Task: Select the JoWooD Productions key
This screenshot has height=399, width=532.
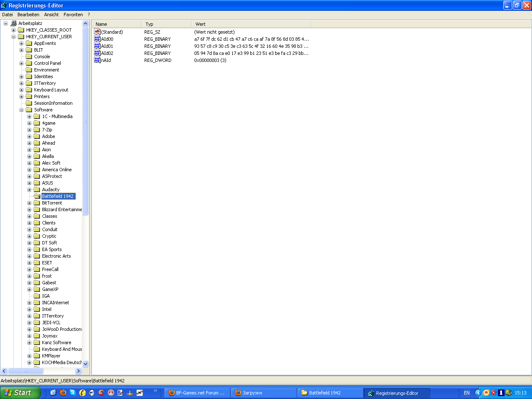Action: coord(62,329)
